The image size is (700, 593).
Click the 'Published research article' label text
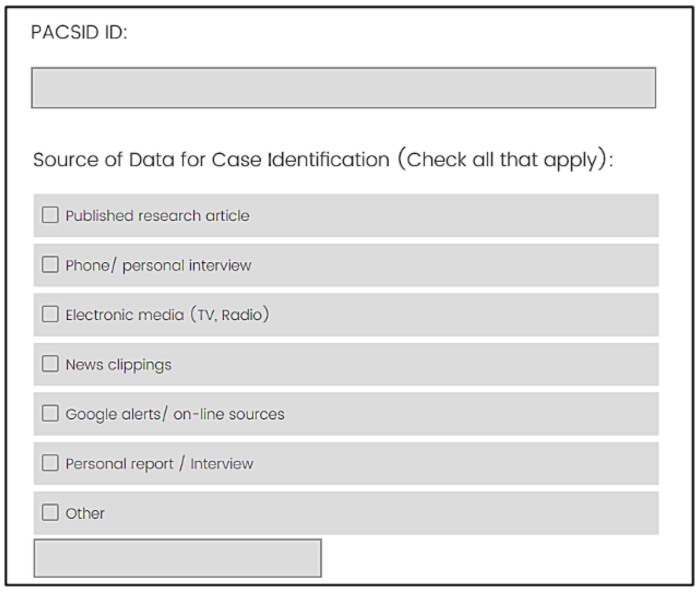tap(157, 216)
